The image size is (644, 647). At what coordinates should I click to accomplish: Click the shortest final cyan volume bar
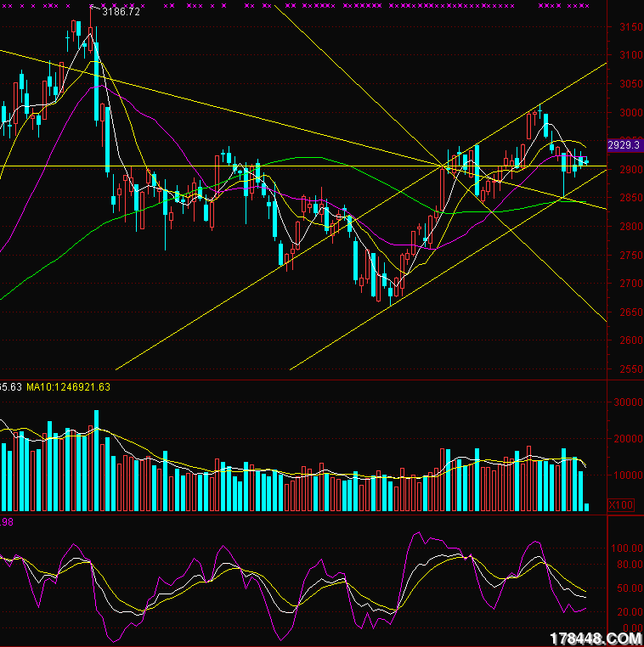point(586,508)
